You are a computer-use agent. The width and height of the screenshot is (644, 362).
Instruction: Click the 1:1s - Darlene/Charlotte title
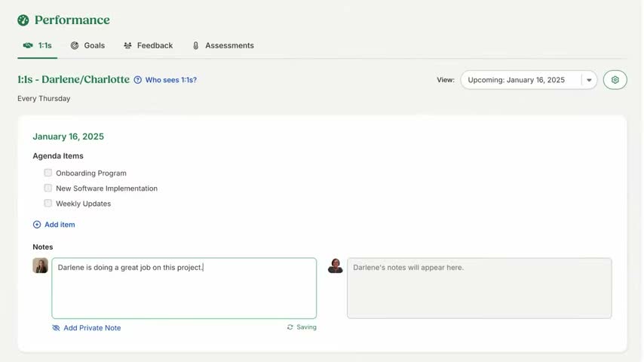point(73,79)
